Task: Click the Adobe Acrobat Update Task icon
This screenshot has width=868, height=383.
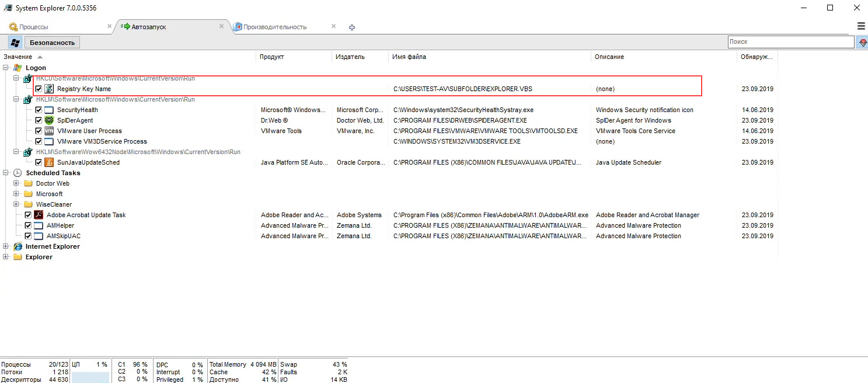Action: 39,215
